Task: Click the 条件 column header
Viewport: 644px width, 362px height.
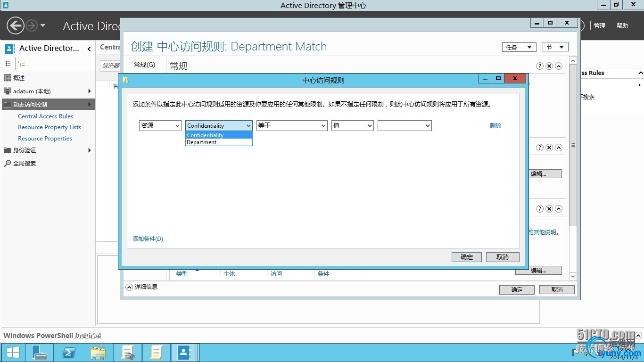Action: (x=323, y=274)
